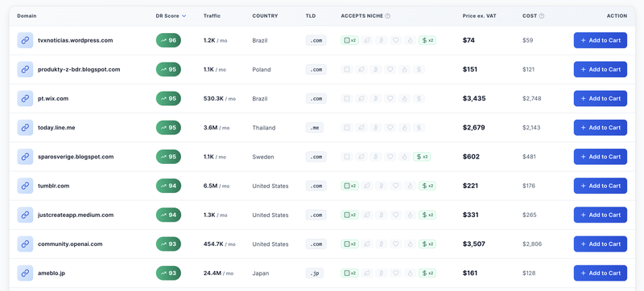The height and width of the screenshot is (291, 644).
Task: Open the pt.wix.com domain name
Action: (53, 98)
